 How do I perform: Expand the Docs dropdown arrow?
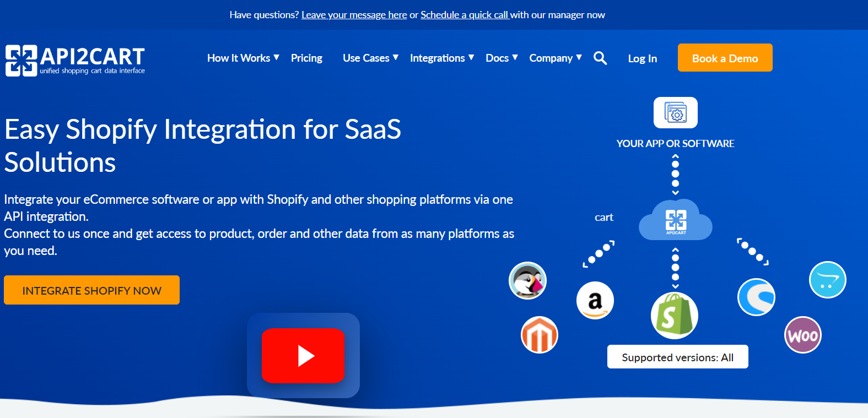click(515, 57)
